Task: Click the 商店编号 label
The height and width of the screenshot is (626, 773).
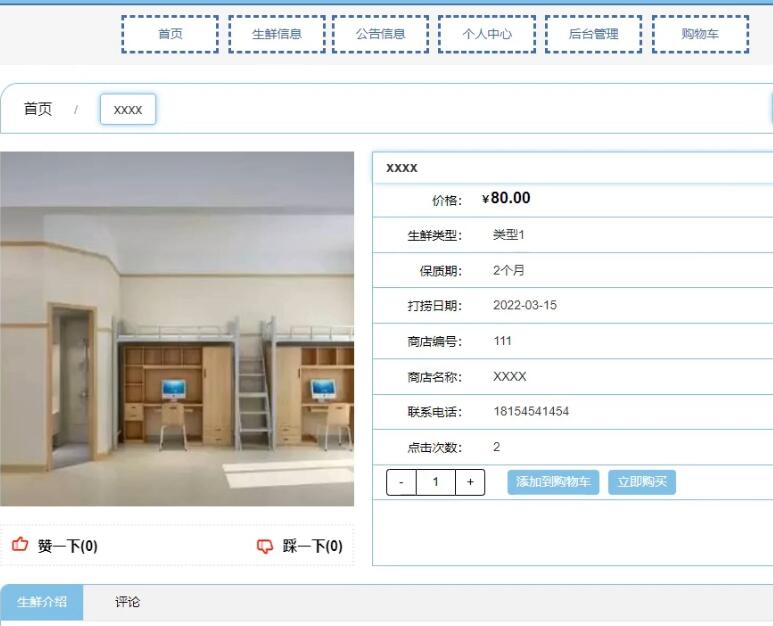Action: [434, 341]
